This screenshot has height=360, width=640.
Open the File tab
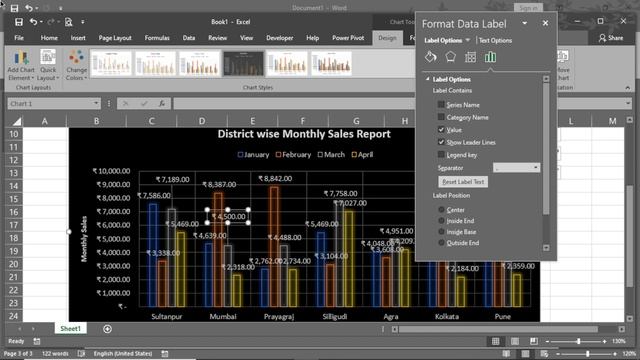coord(19,38)
